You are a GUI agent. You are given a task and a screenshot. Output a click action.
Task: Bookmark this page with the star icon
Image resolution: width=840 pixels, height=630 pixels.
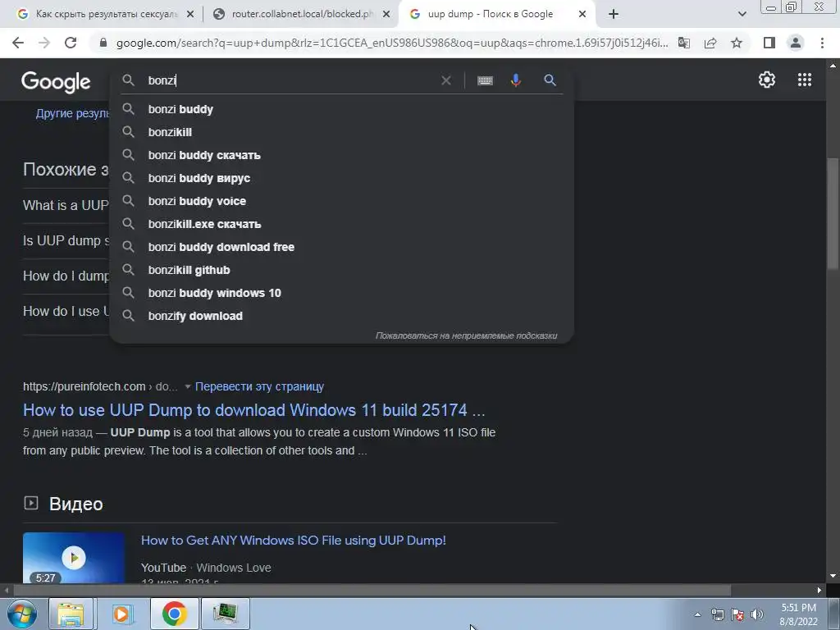pyautogui.click(x=737, y=43)
